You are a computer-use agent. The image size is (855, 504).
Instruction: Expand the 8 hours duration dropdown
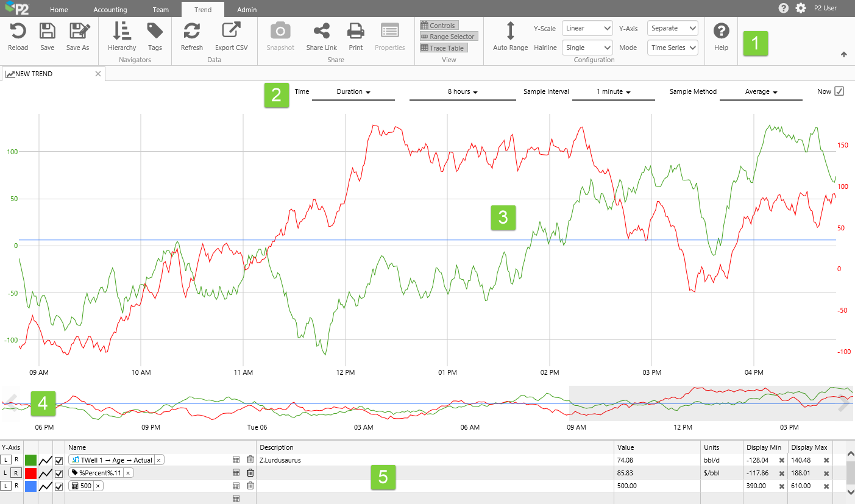(x=463, y=91)
